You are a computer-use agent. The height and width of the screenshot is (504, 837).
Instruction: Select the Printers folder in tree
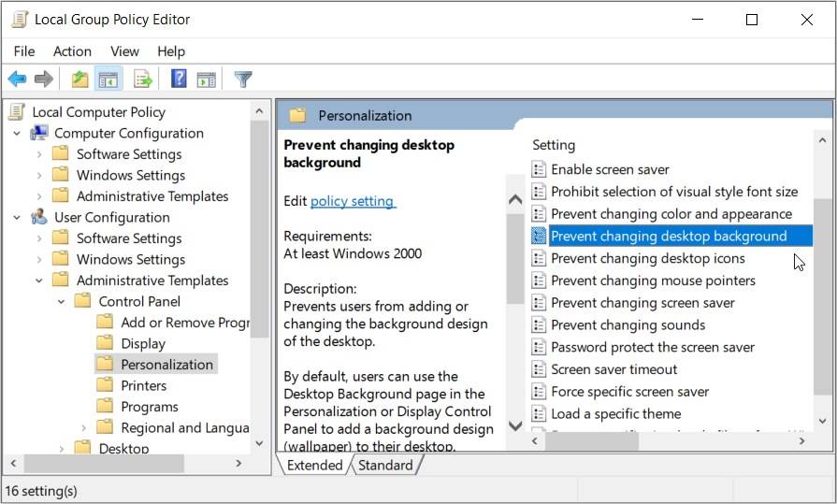(x=143, y=386)
